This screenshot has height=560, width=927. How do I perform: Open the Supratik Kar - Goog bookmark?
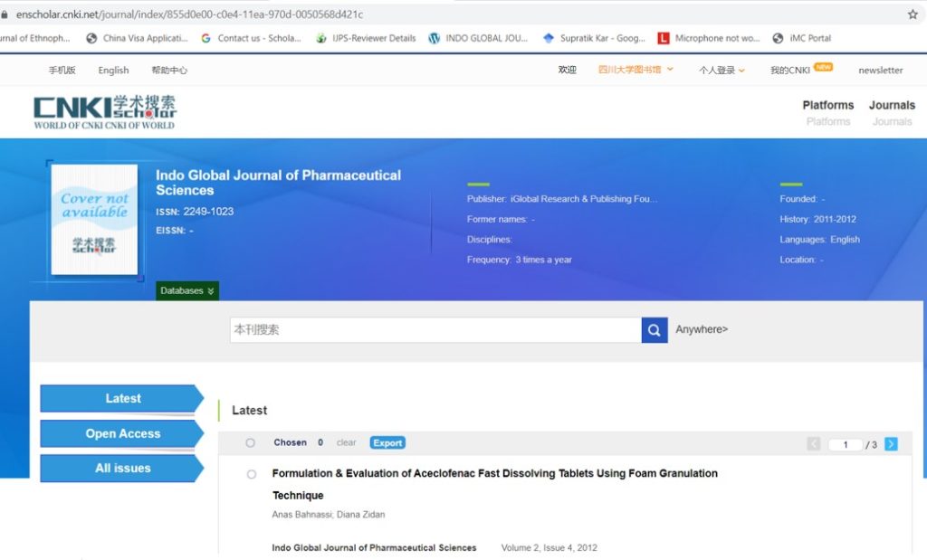pyautogui.click(x=594, y=38)
